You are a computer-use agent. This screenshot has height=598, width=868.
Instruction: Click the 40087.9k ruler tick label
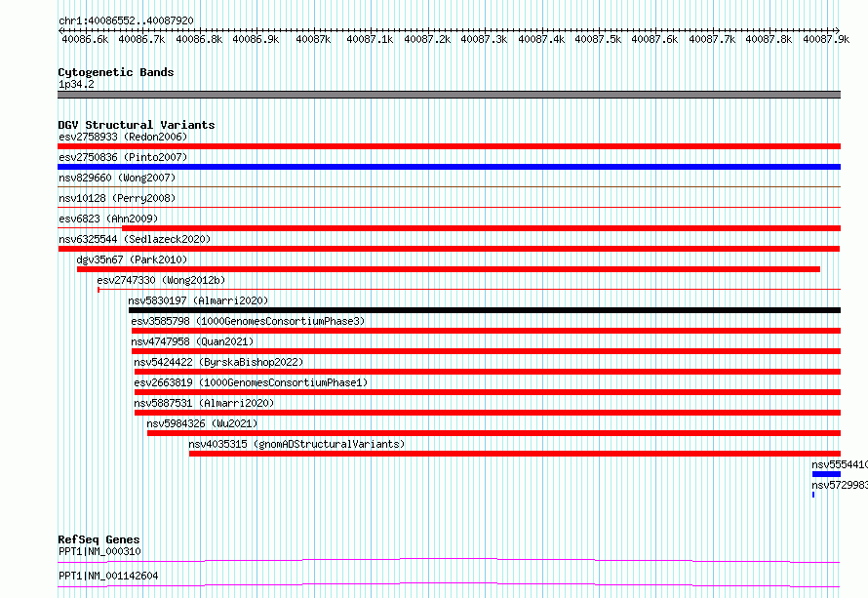tap(826, 39)
